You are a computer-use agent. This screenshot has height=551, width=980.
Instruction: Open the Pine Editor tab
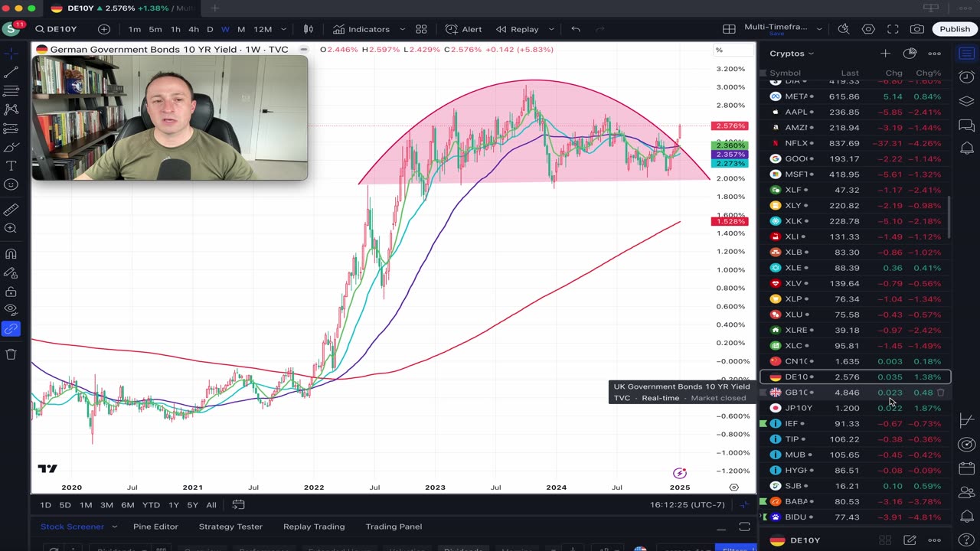point(155,527)
